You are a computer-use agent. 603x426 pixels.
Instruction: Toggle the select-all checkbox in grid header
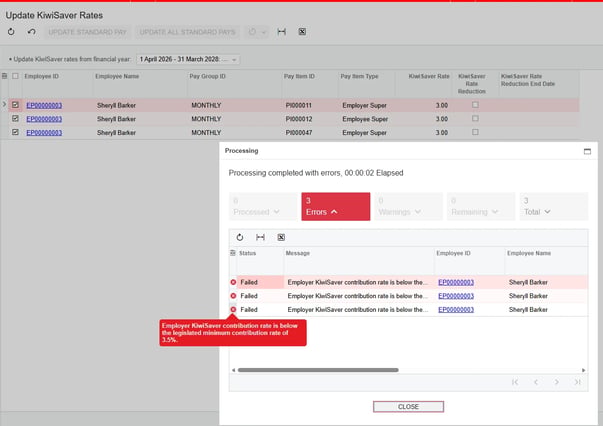coord(15,76)
